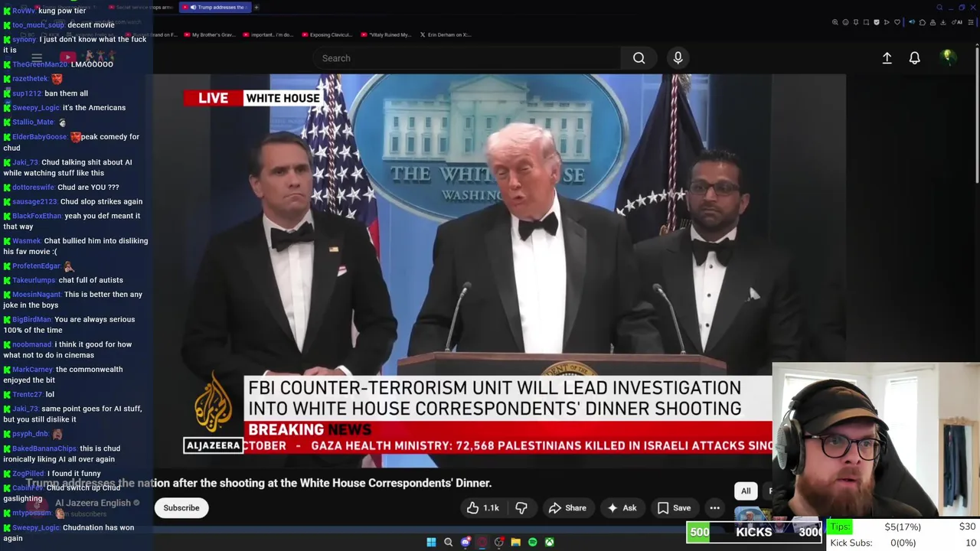
Task: Click chat username Sweepy_Logic 'Chudnation has won'
Action: 35,527
